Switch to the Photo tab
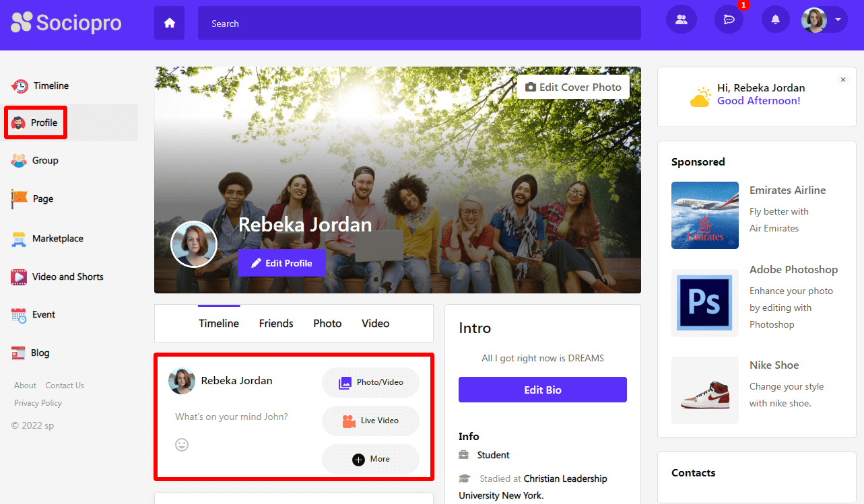The height and width of the screenshot is (504, 864). [x=327, y=324]
